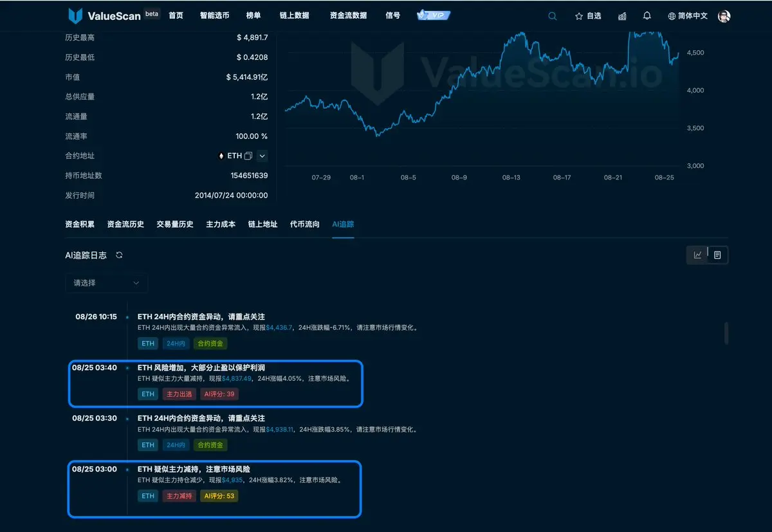Click 24H内 tag in 08/26 10:15 entry
Image resolution: width=772 pixels, height=532 pixels.
coord(176,344)
